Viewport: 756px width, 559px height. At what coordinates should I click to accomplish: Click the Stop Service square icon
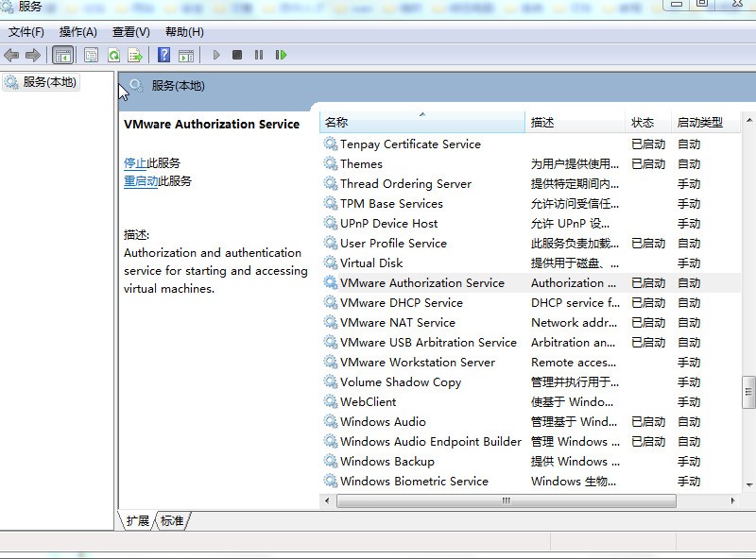click(237, 55)
